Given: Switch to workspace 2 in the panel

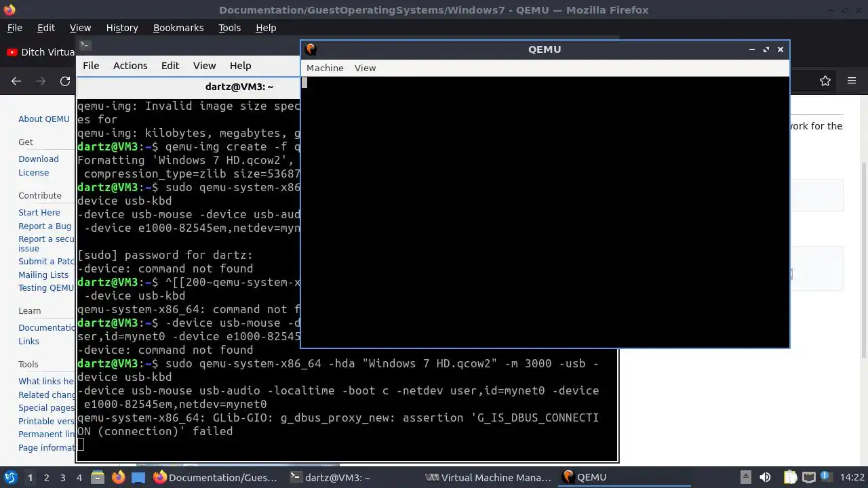Looking at the screenshot, I should pos(46,478).
